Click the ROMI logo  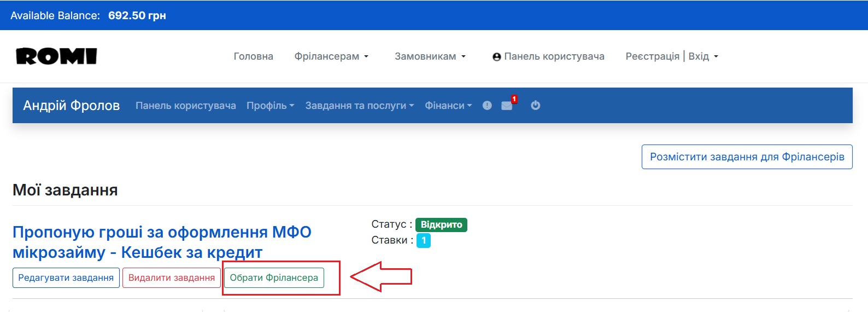[x=56, y=56]
